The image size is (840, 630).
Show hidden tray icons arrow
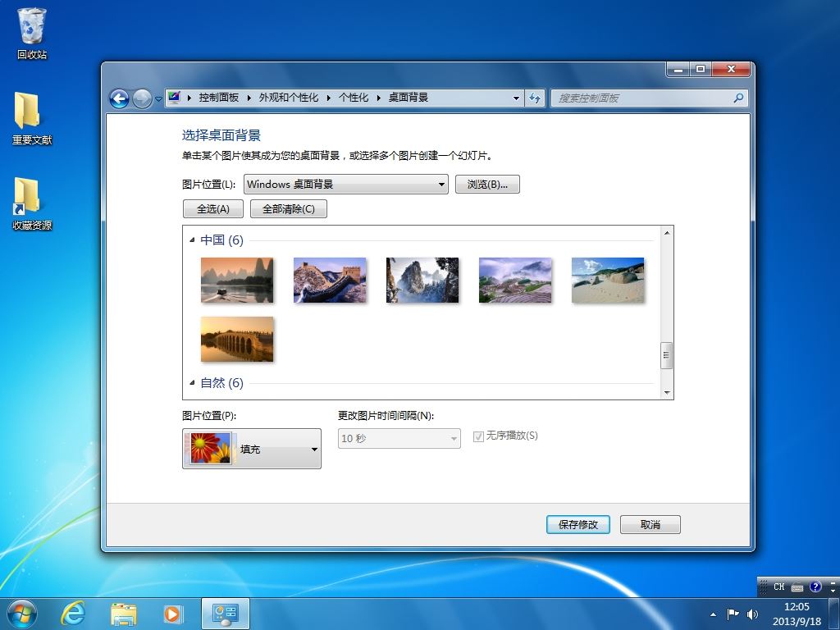pyautogui.click(x=713, y=614)
